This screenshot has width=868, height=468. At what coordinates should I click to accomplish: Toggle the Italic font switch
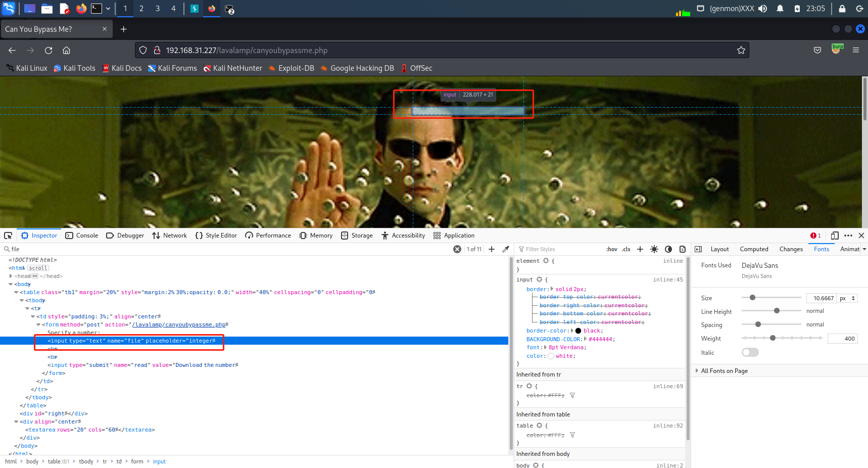[750, 352]
